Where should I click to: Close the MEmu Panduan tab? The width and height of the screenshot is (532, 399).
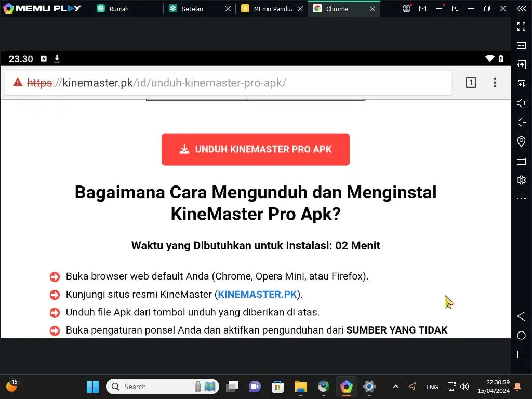300,9
